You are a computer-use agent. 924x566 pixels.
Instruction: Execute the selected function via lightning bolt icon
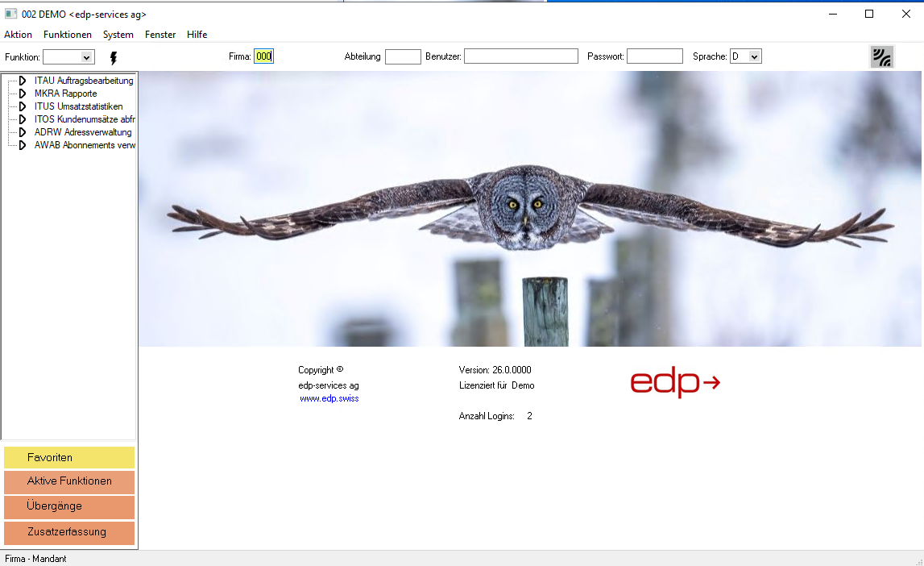point(113,56)
